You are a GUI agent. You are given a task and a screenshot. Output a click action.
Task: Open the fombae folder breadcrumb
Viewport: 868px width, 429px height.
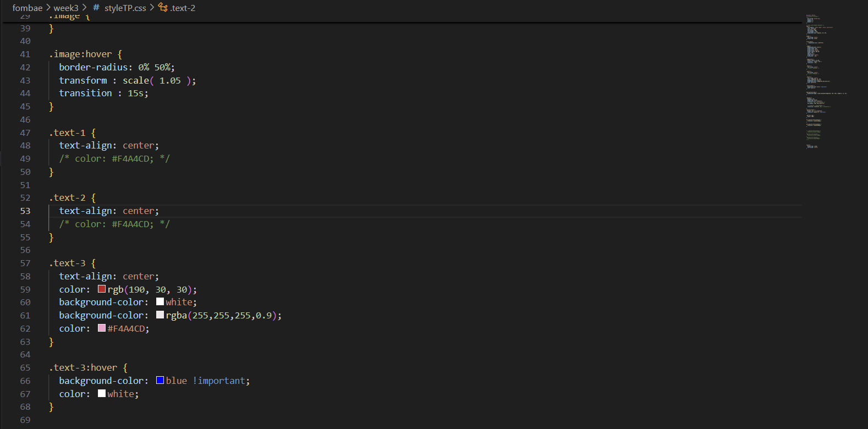[x=28, y=8]
